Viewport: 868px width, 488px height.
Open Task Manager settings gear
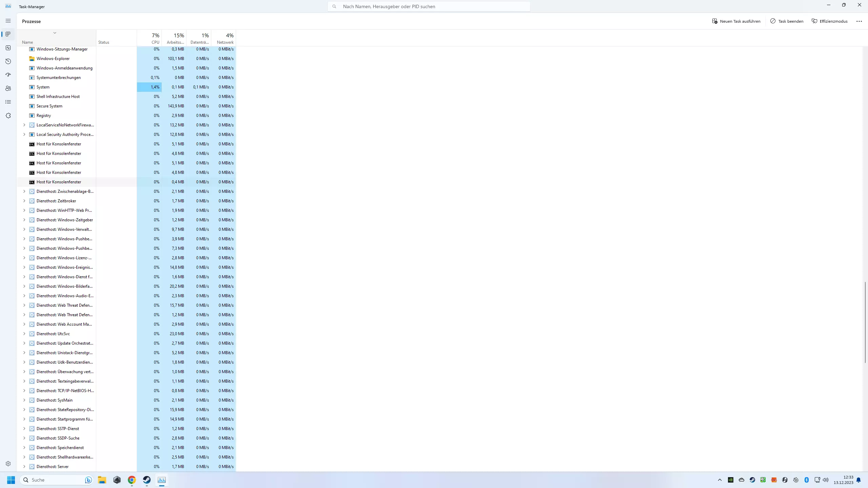pos(8,464)
